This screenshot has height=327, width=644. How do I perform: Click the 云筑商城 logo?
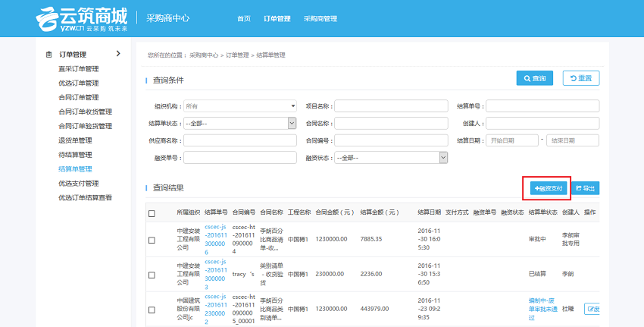point(82,18)
